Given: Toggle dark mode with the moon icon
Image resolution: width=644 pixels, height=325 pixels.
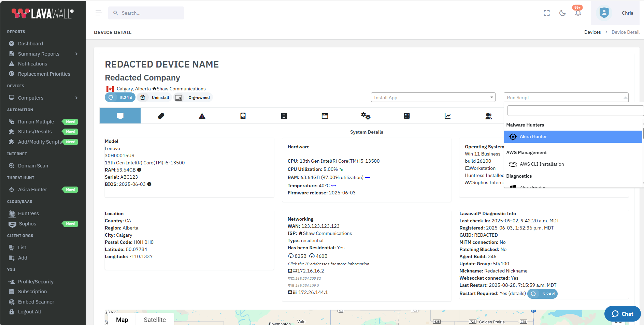Looking at the screenshot, I should (562, 13).
